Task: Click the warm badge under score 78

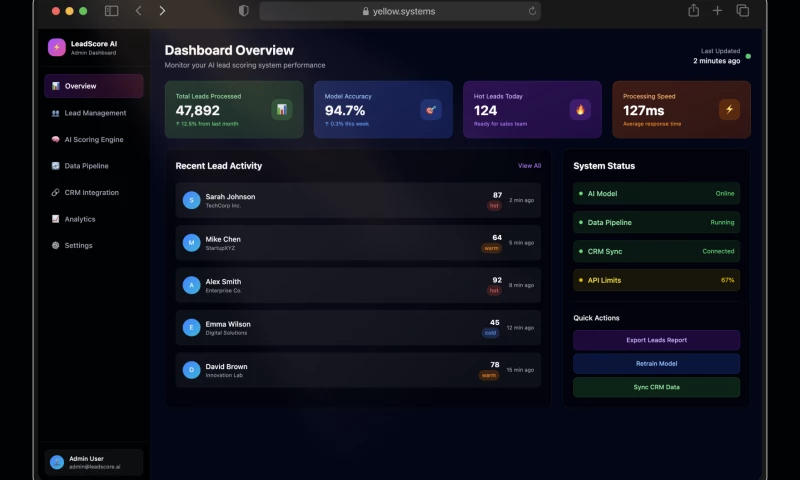Action: coord(489,375)
